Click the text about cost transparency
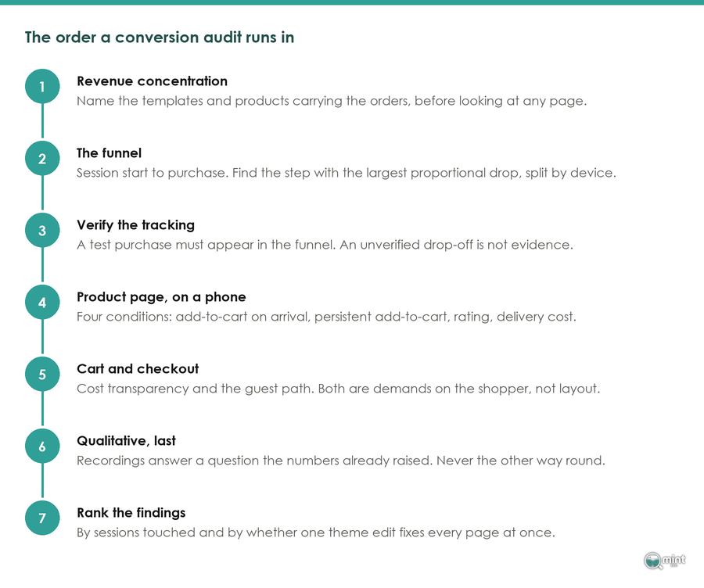This screenshot has height=588, width=704. click(338, 389)
